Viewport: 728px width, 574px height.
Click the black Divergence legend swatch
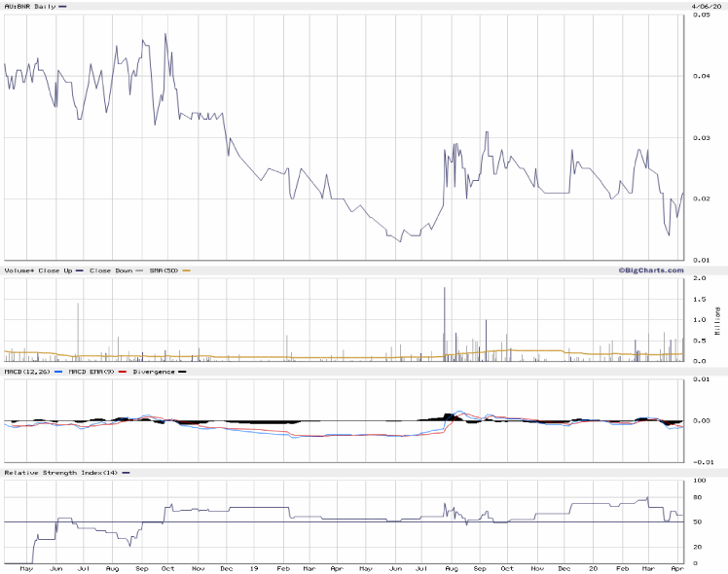[x=182, y=372]
